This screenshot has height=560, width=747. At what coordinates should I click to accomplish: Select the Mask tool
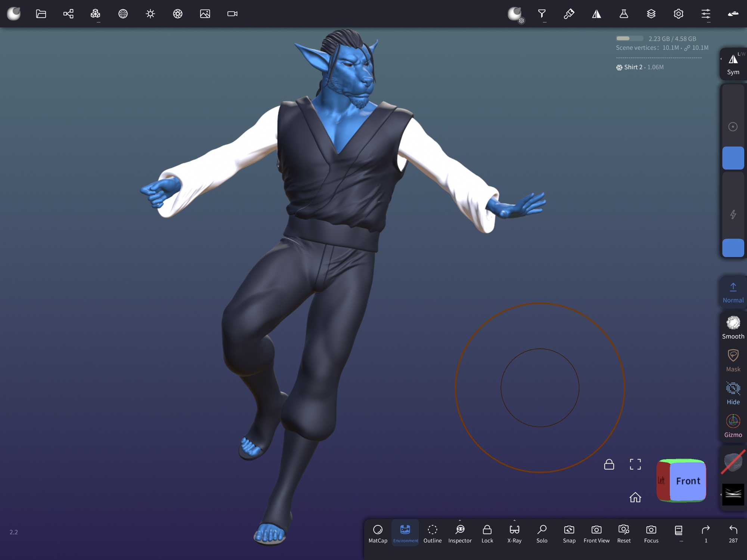click(733, 360)
